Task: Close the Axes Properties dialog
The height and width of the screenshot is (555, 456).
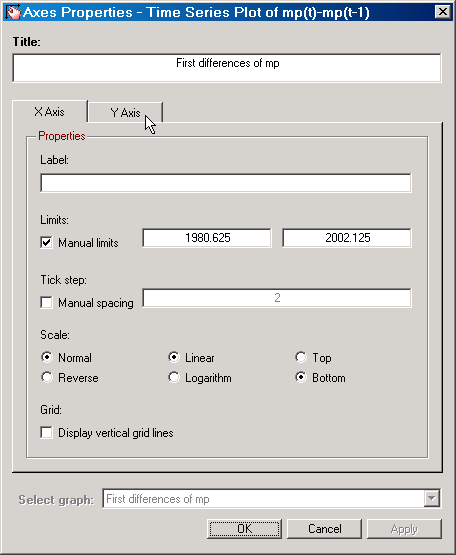Action: [443, 12]
